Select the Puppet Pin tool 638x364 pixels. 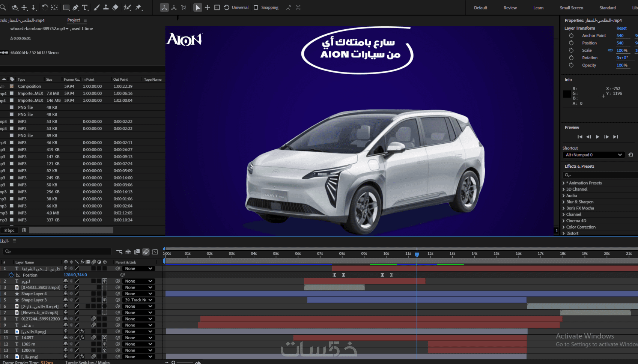click(139, 8)
